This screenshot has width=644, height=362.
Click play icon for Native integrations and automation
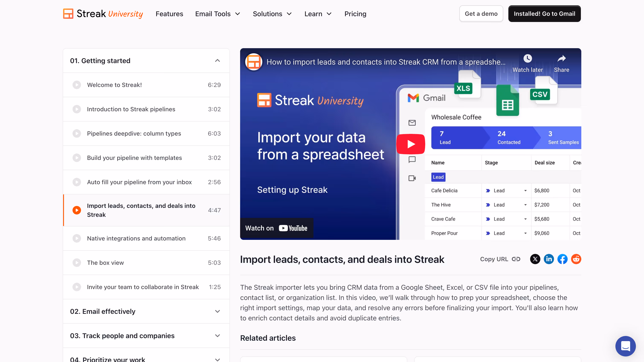[x=77, y=238]
